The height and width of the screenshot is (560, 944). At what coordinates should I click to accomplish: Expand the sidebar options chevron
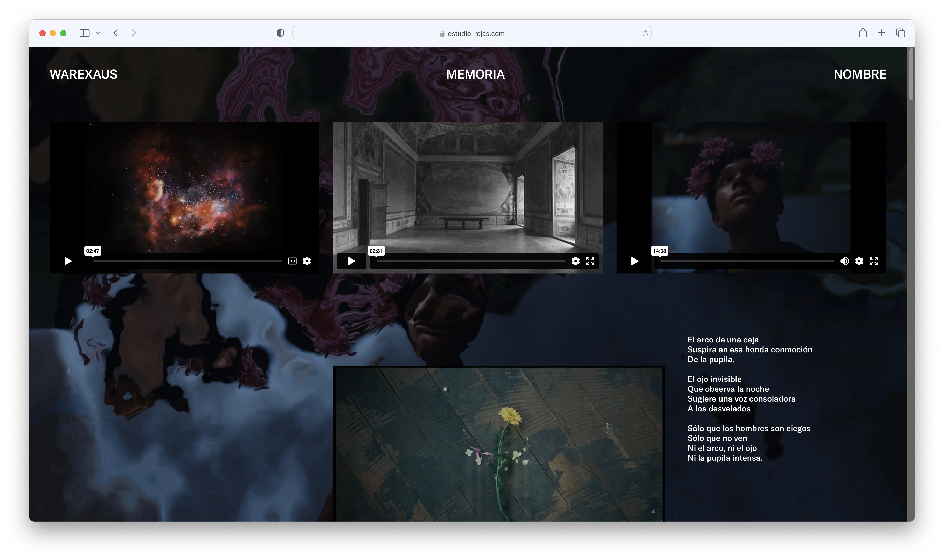98,33
